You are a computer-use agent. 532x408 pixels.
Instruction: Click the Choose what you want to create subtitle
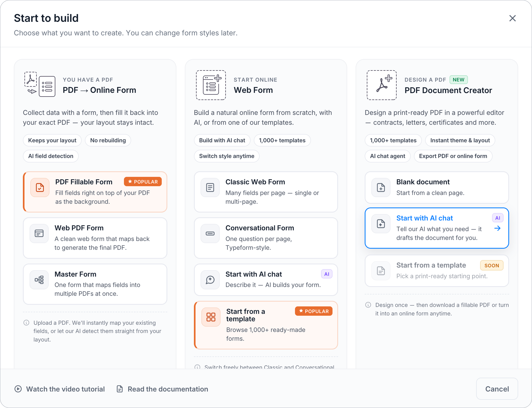click(x=126, y=33)
